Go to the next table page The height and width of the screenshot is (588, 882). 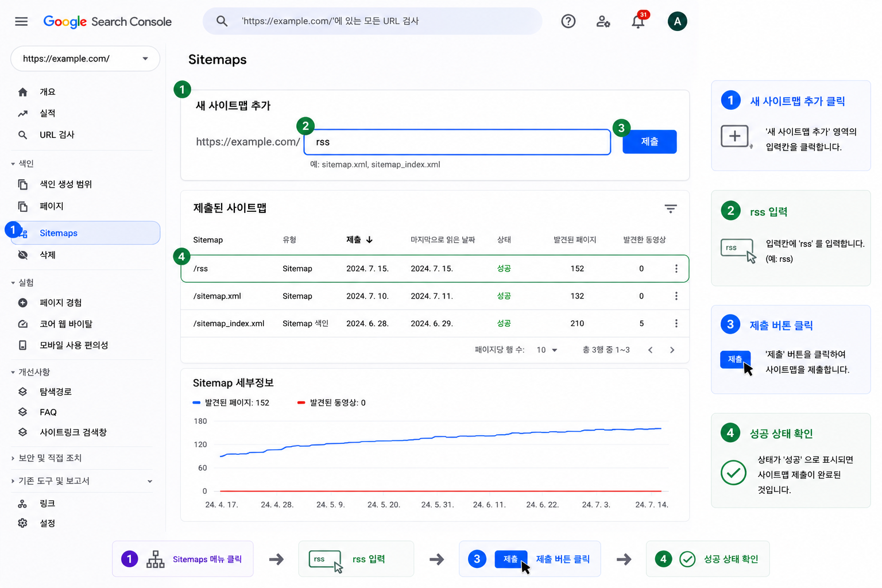pyautogui.click(x=672, y=350)
